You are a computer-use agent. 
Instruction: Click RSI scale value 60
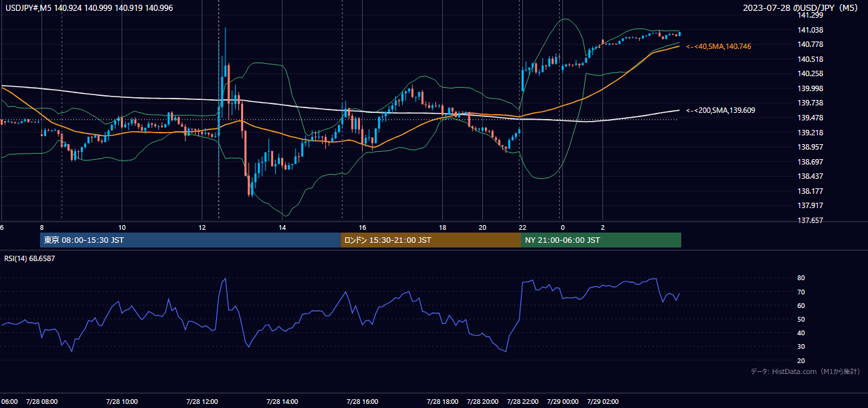[801, 305]
